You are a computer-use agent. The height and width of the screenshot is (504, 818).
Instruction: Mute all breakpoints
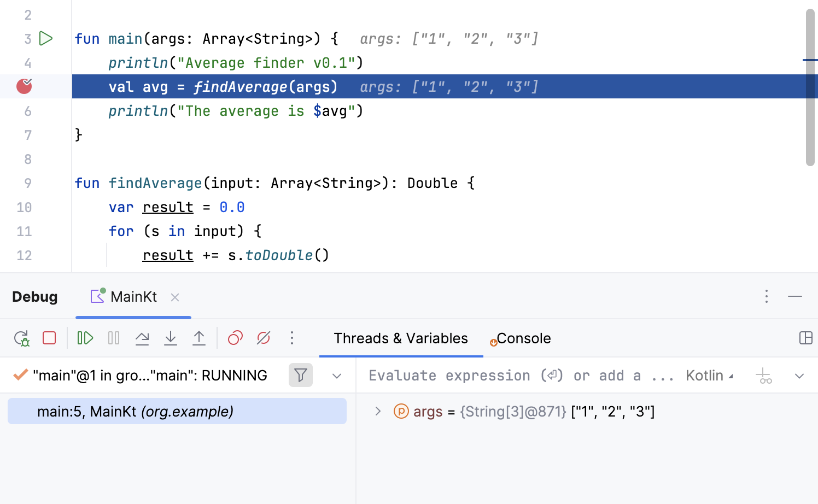263,338
